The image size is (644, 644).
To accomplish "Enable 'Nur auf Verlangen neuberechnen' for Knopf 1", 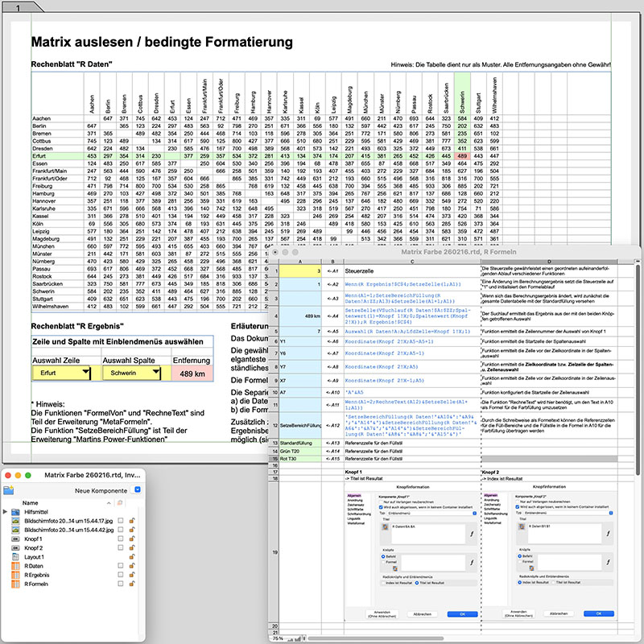I will [381, 500].
